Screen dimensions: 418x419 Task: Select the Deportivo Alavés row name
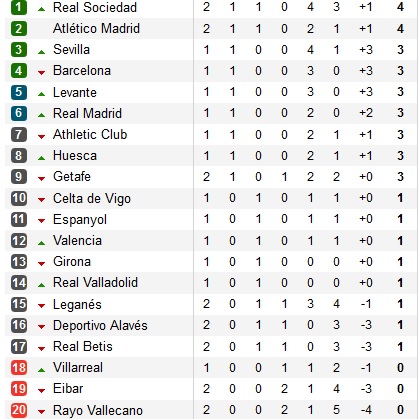[x=100, y=325]
